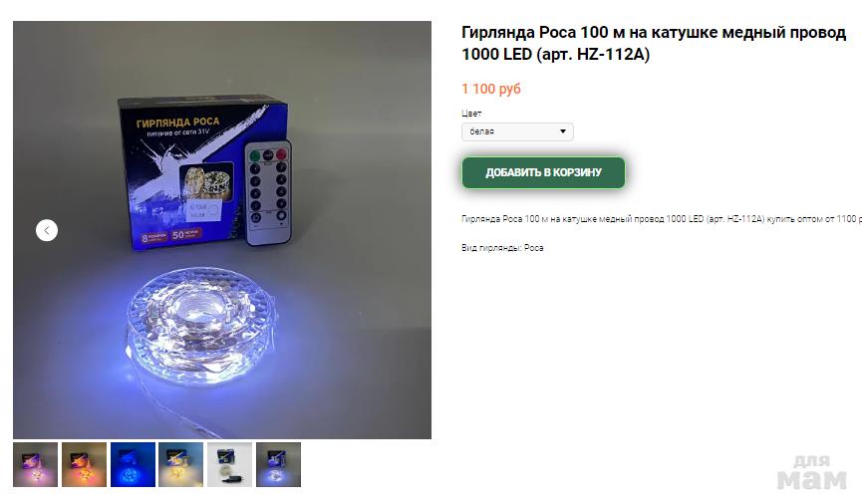Click the price 1 100 руб
This screenshot has height=504, width=862.
point(491,89)
